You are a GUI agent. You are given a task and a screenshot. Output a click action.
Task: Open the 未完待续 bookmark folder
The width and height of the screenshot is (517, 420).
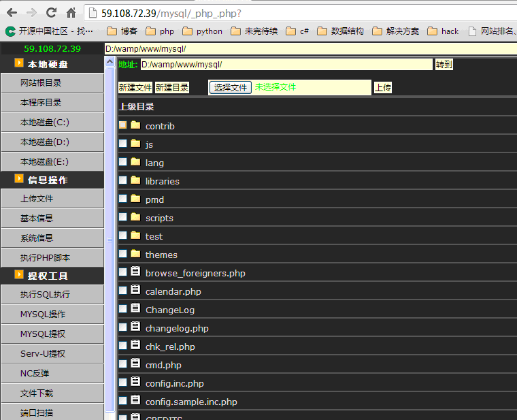point(254,31)
